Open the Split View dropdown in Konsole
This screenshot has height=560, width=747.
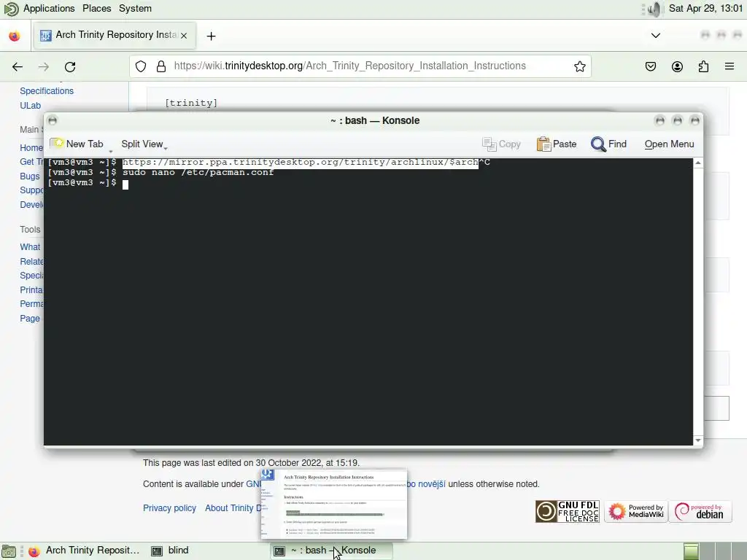click(x=144, y=144)
